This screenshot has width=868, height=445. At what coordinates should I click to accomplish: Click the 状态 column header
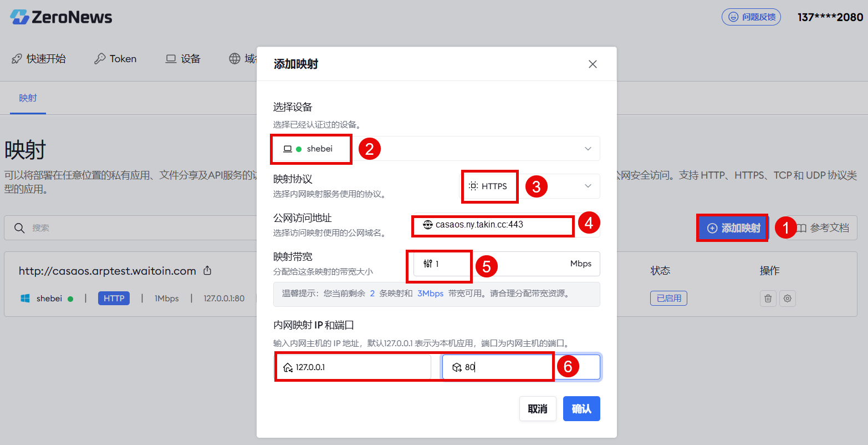coord(661,271)
